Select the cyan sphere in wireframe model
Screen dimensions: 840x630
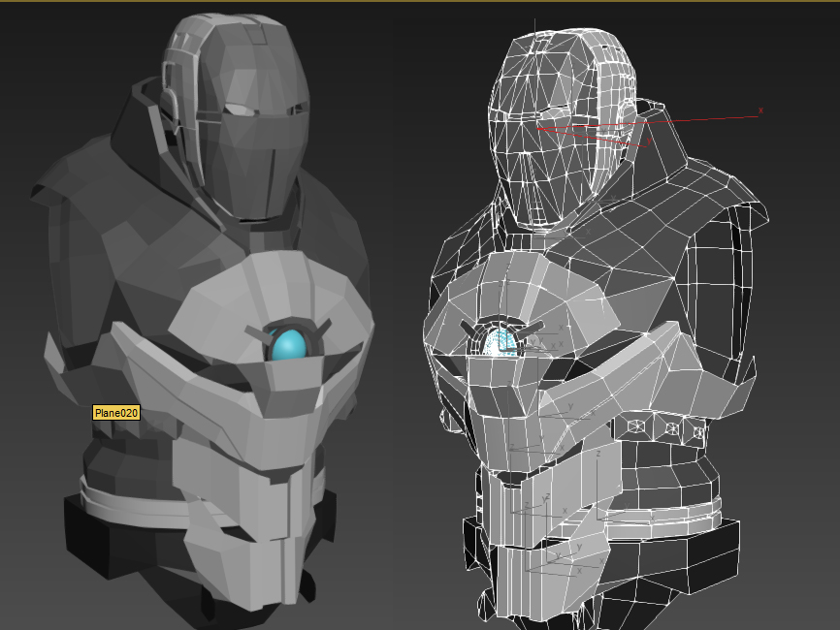tap(501, 342)
